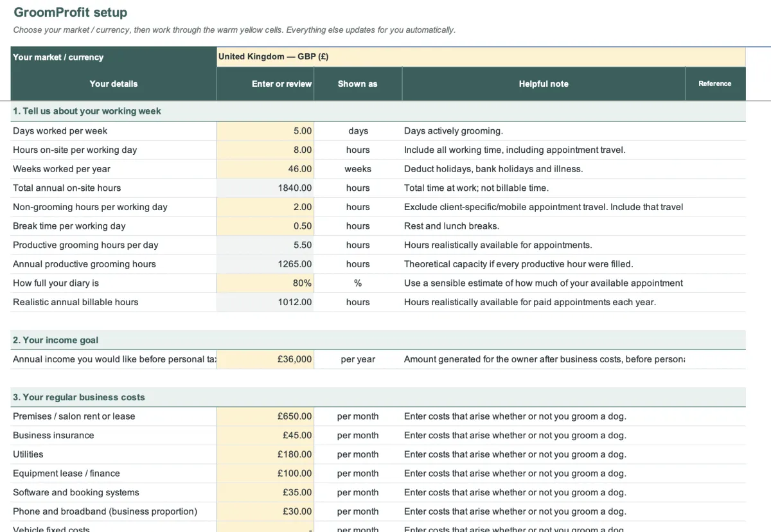Click 'Phone and broadband (business proportion)' label
This screenshot has width=771, height=532.
105,511
